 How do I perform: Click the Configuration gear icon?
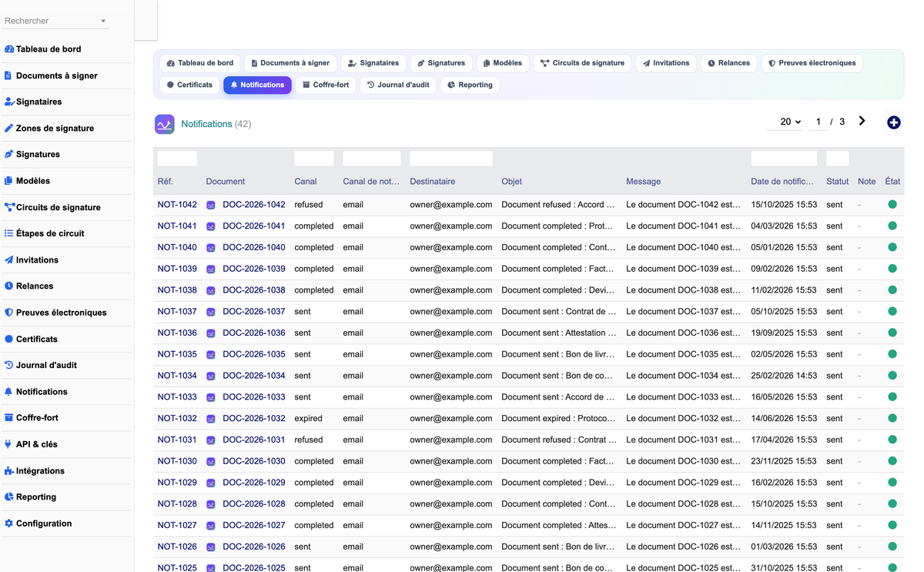[x=9, y=523]
